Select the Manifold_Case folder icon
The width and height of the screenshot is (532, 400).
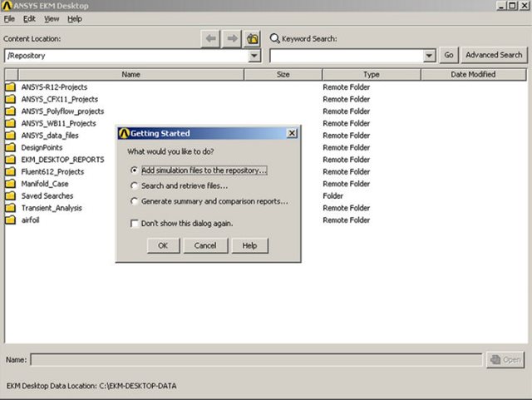pyautogui.click(x=11, y=184)
